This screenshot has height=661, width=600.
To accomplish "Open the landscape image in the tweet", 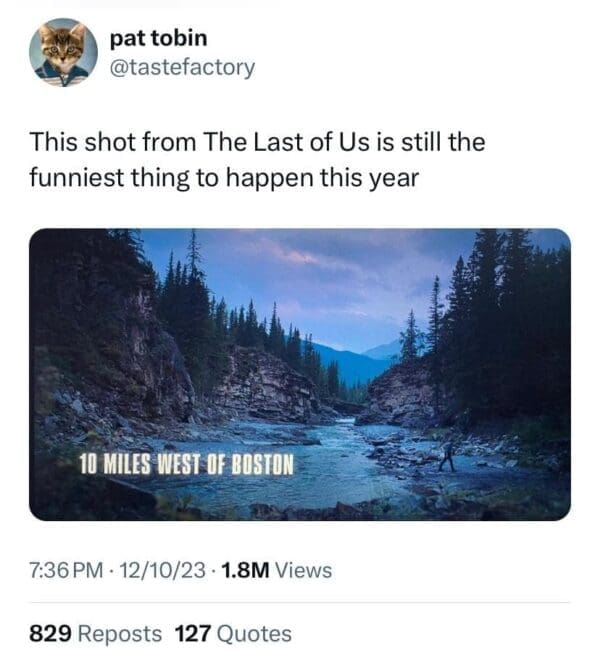I will click(x=300, y=374).
